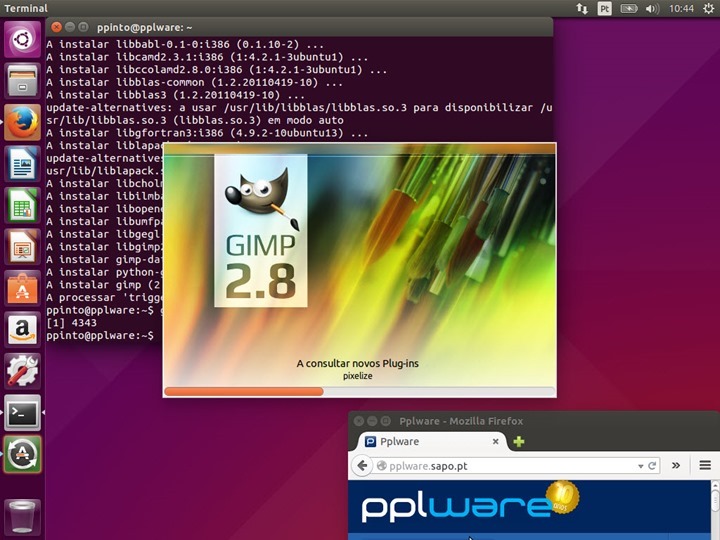Image resolution: width=720 pixels, height=540 pixels.
Task: Open LibreOffice Calc from the launcher
Action: tap(22, 205)
